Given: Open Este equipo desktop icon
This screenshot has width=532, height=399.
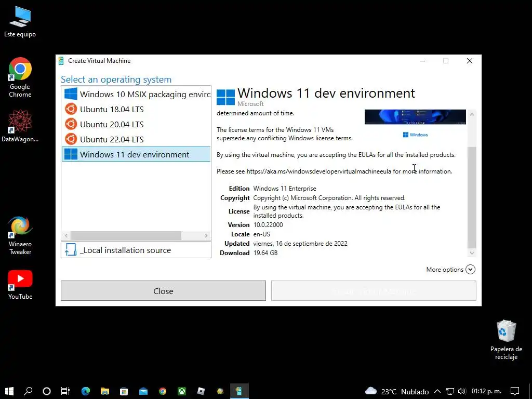Looking at the screenshot, I should click(20, 22).
